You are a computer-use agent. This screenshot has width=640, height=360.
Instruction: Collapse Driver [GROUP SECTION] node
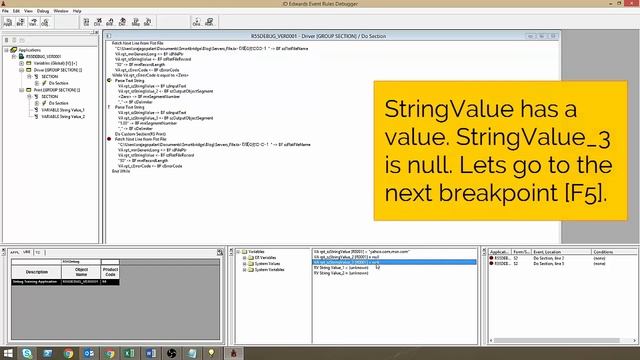[x=21, y=70]
